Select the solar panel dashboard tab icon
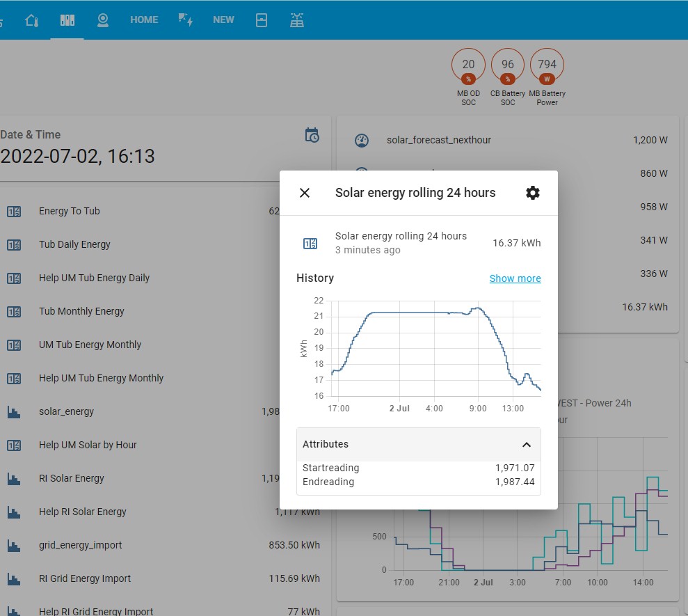The height and width of the screenshot is (616, 688). click(x=297, y=19)
